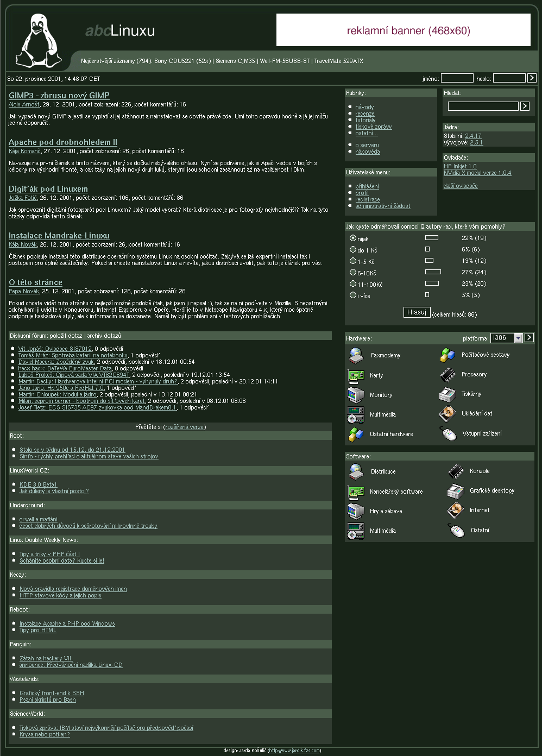
Task: Open 'Grafický front-end k SSH' link
Action: [x=52, y=693]
